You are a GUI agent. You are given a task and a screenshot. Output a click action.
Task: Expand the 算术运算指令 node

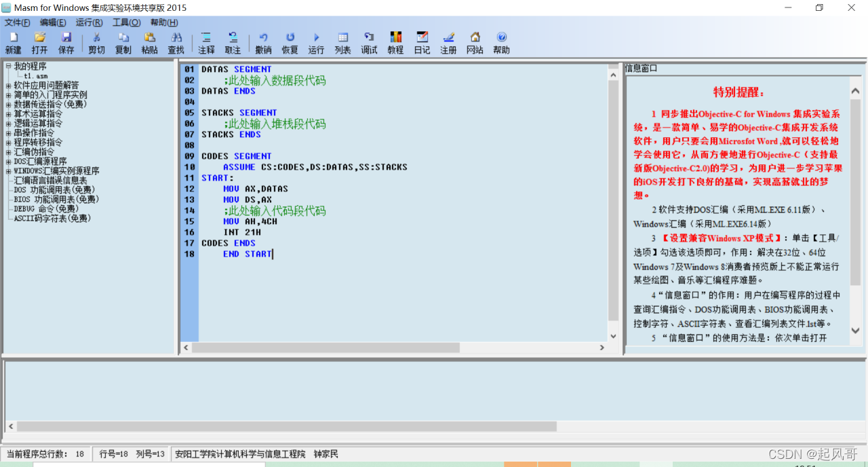(8, 114)
